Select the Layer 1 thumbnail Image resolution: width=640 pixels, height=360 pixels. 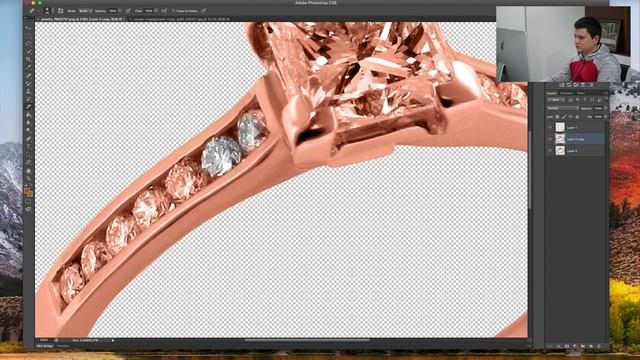tap(560, 127)
